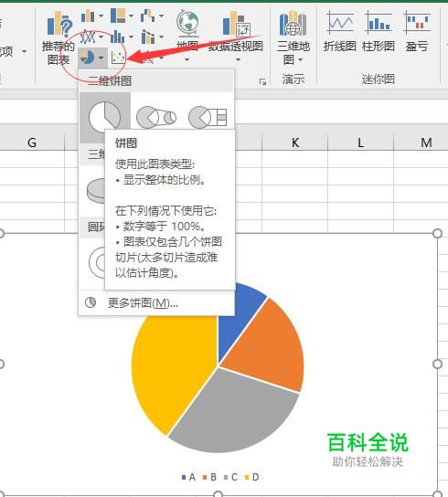Viewport: 448px width, 497px height.
Task: Click the scatter or bubble chart icon
Action: click(118, 58)
